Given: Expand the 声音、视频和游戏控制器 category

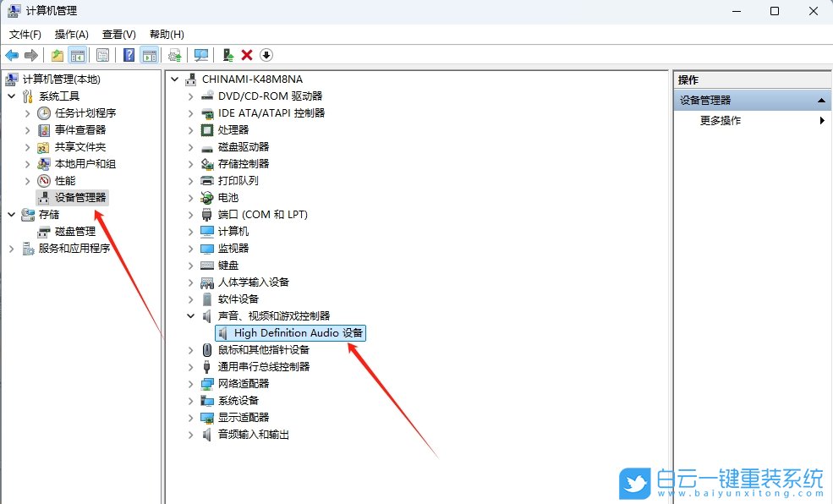Looking at the screenshot, I should click(189, 315).
